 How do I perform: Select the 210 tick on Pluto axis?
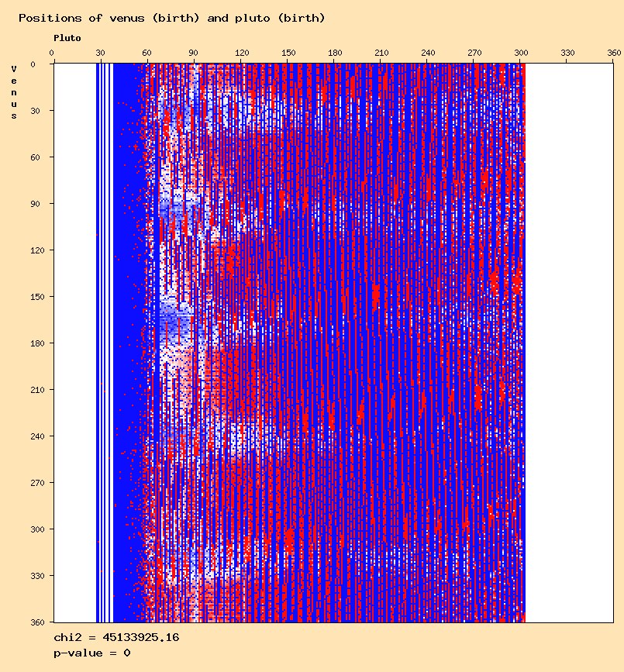click(381, 53)
